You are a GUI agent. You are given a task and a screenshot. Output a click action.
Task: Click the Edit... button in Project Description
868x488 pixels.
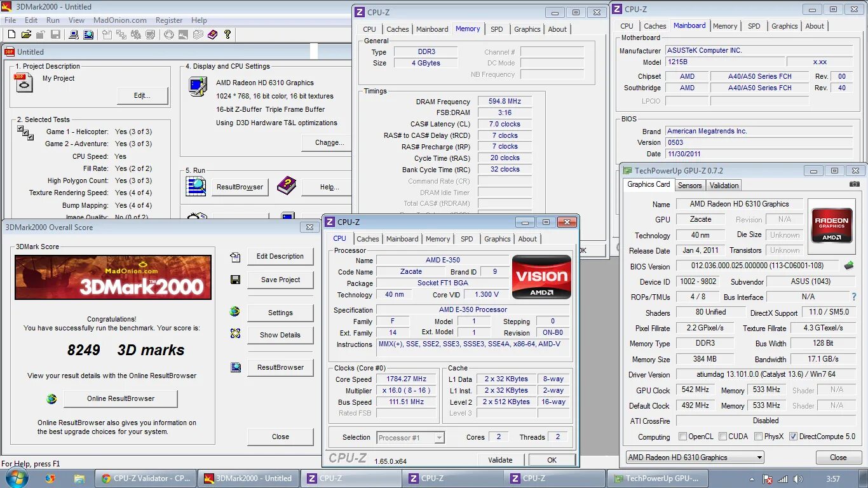pos(142,96)
